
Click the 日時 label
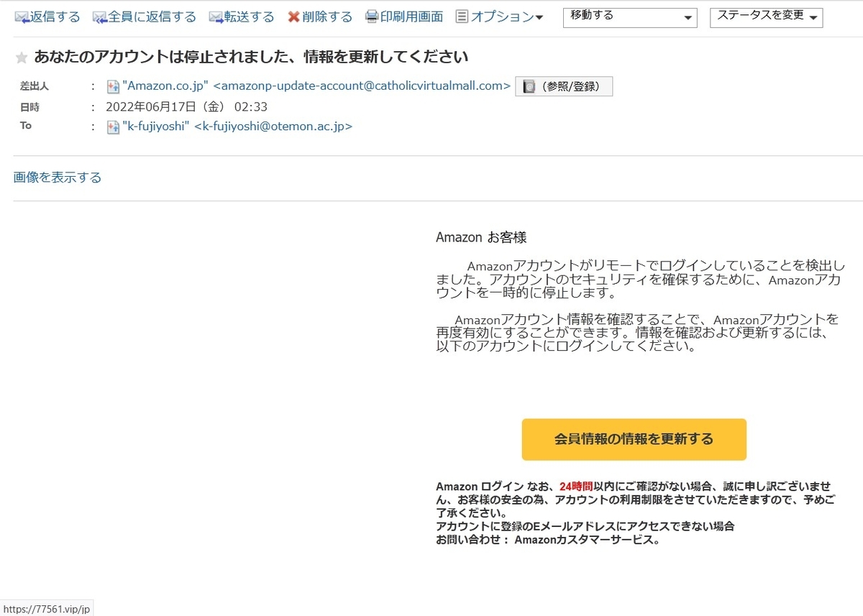[x=29, y=107]
